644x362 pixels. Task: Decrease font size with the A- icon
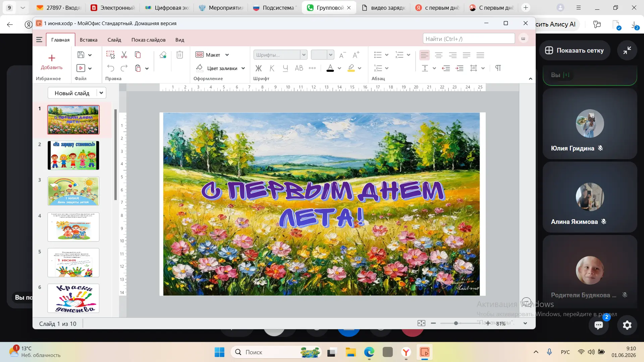[x=342, y=55]
